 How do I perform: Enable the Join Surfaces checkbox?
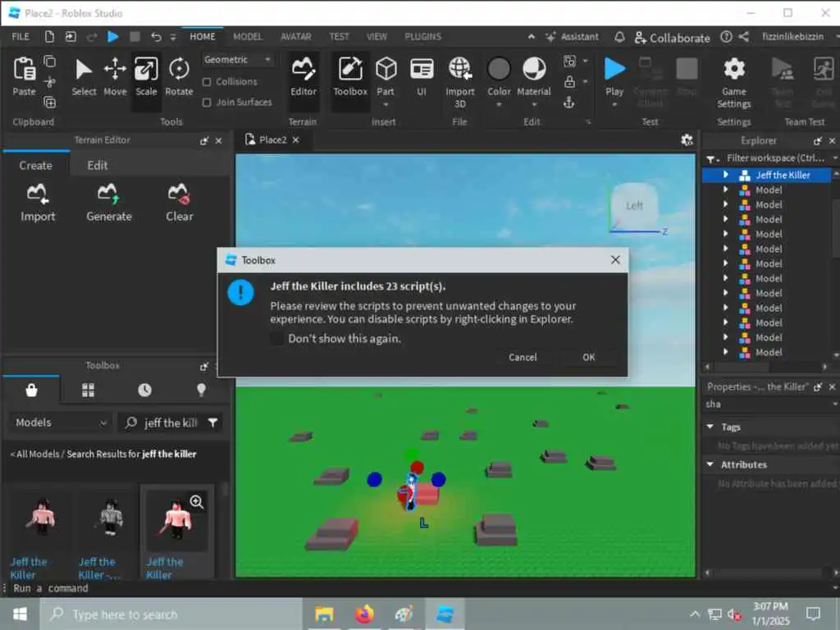(x=207, y=102)
